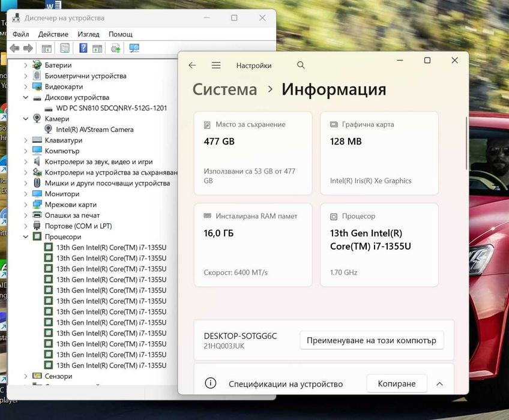Expand the Монитори node chevron
Screen dimensions: 509x420
click(x=26, y=194)
